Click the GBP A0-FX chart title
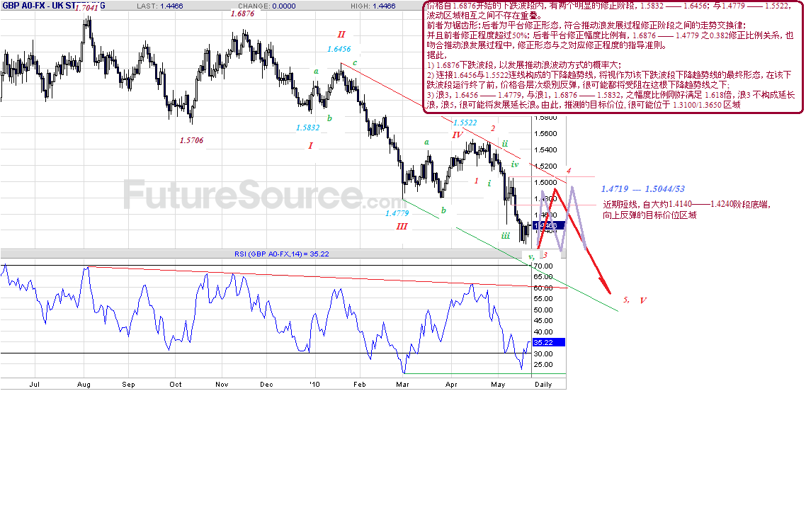 point(53,6)
